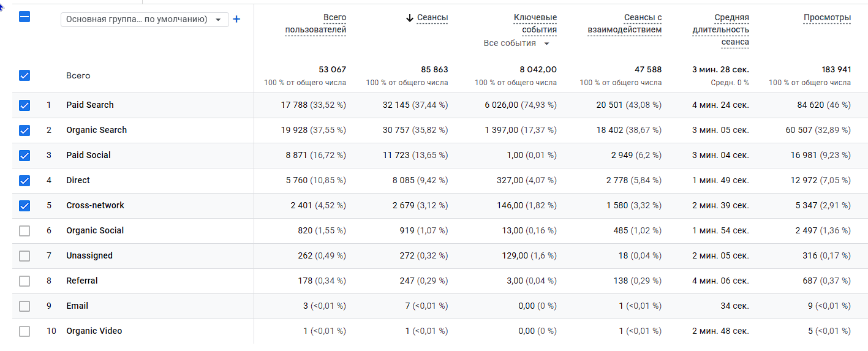868x351 pixels.
Task: Tick the Email row checkbox
Action: coord(25,306)
